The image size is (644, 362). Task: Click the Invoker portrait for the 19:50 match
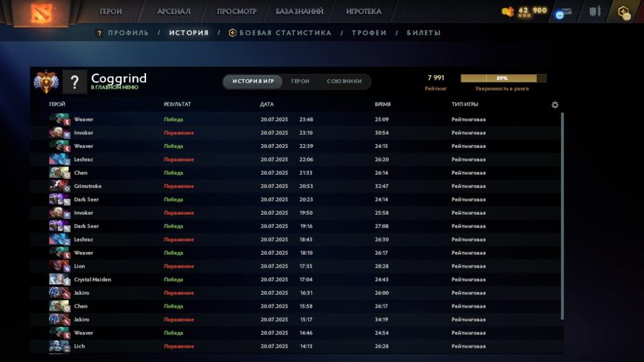60,213
